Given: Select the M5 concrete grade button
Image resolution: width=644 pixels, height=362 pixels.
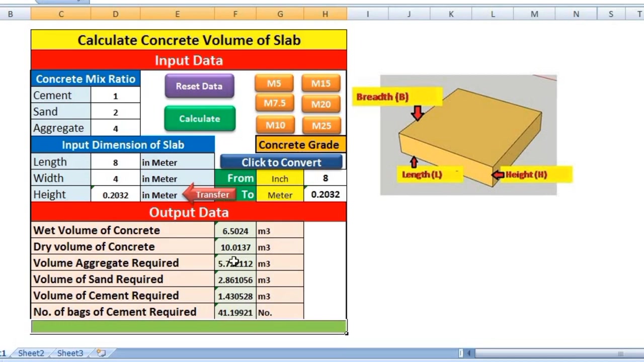Looking at the screenshot, I should point(274,83).
